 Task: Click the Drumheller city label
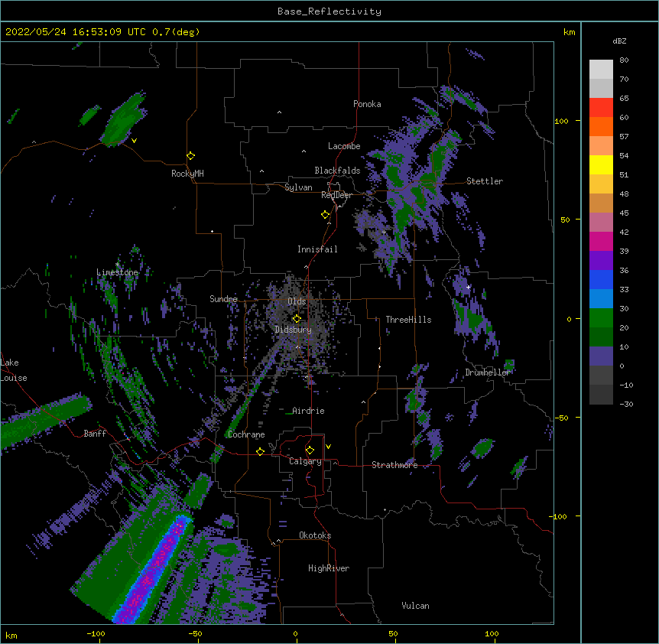[x=488, y=372]
